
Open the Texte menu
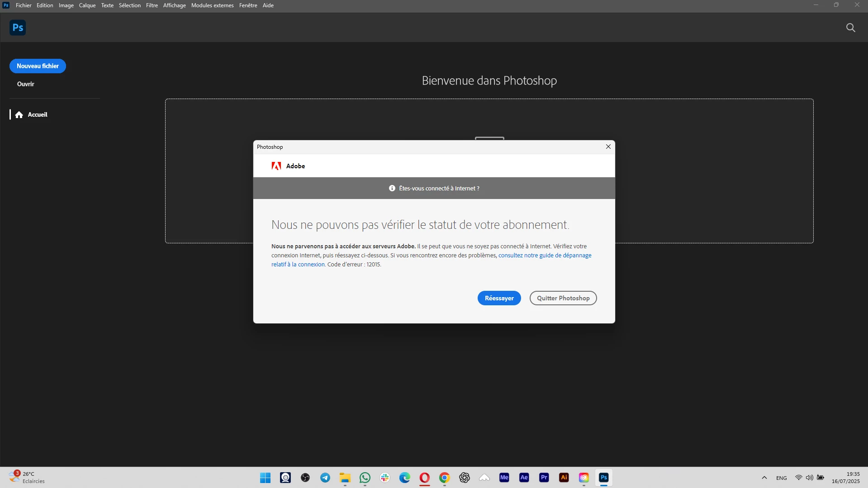click(107, 5)
